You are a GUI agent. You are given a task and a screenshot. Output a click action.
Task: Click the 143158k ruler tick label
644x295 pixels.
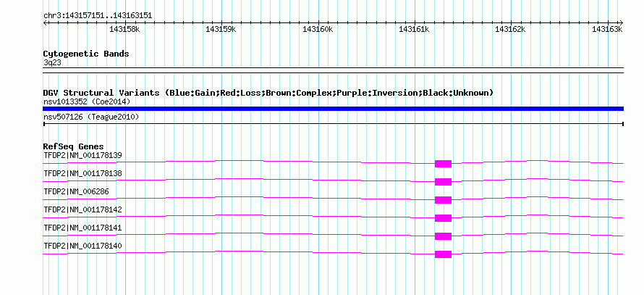pyautogui.click(x=124, y=29)
